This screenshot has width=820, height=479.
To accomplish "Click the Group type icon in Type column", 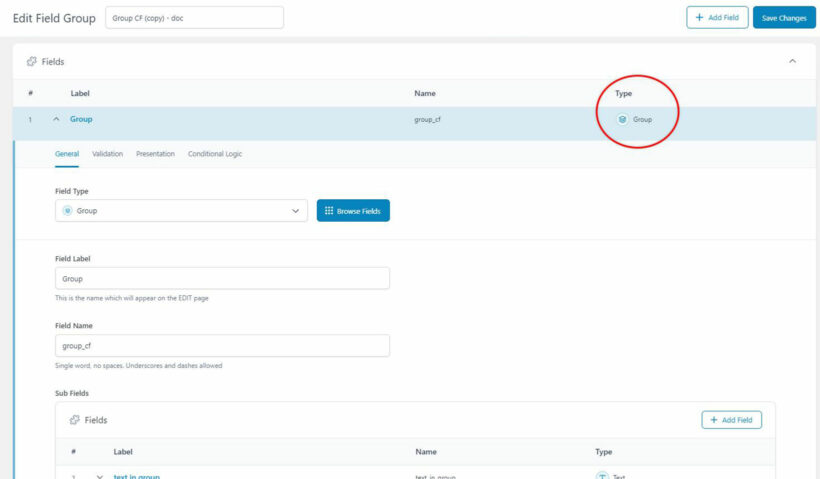I will [622, 119].
